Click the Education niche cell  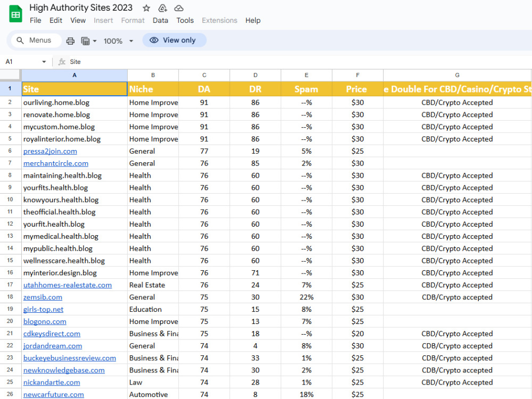coord(153,310)
